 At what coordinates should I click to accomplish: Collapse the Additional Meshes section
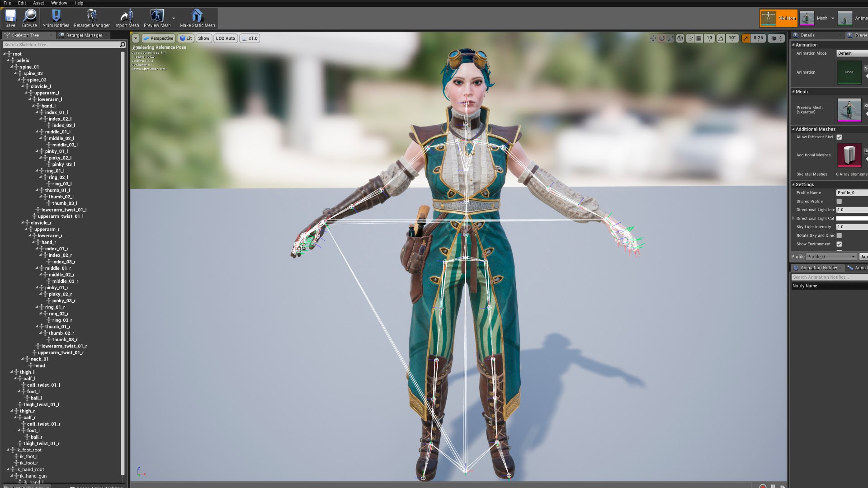793,129
